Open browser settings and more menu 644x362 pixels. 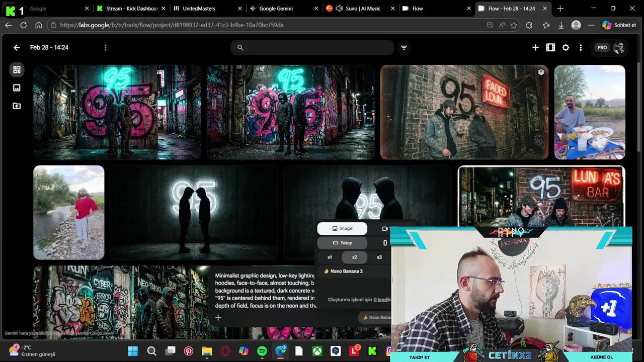click(x=591, y=25)
